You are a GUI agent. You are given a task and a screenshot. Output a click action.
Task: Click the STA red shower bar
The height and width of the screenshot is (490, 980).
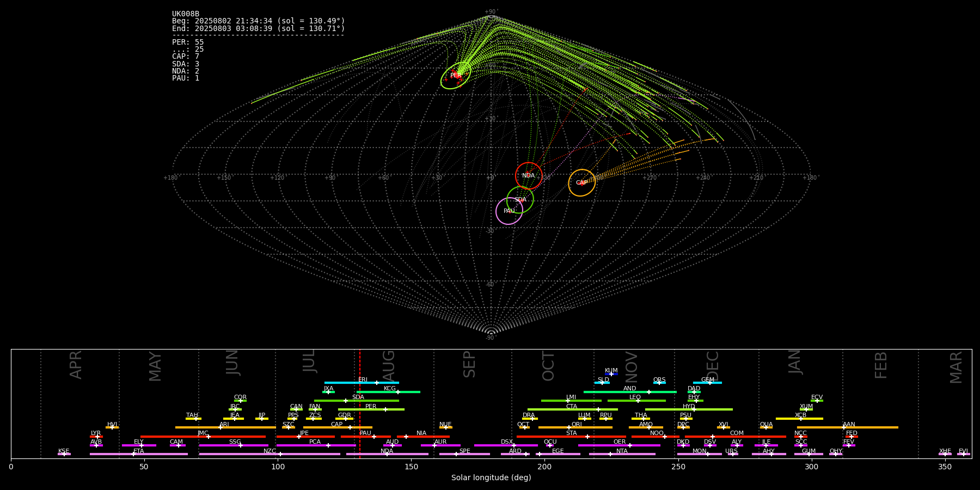[x=571, y=436]
